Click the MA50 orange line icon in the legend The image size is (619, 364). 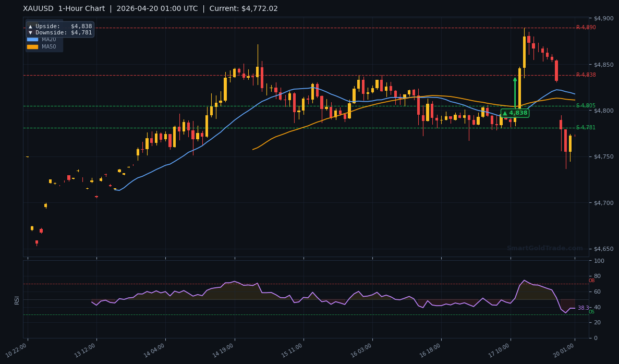click(x=32, y=46)
